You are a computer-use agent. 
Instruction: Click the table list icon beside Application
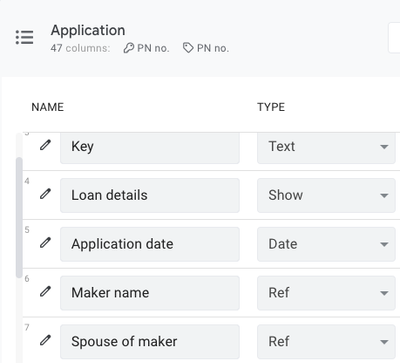pyautogui.click(x=24, y=37)
